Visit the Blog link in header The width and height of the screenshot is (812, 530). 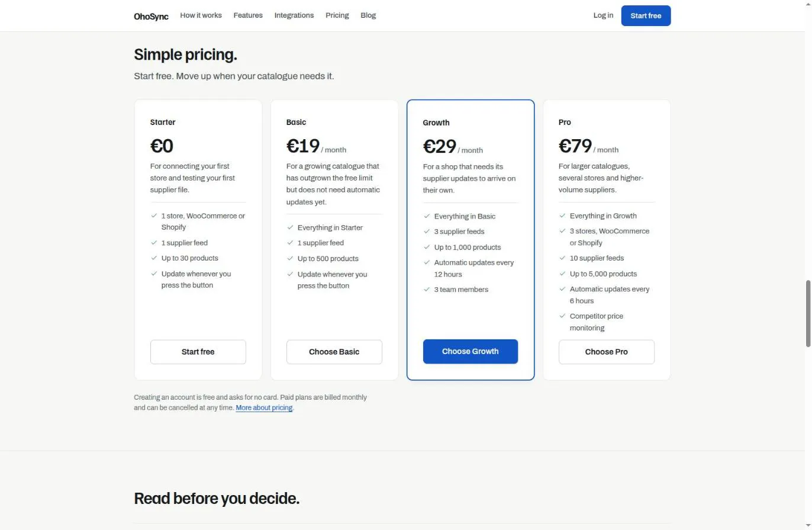(x=368, y=15)
